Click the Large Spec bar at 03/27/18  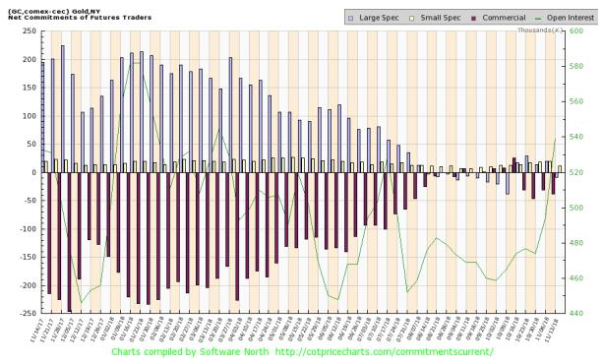tap(230, 115)
